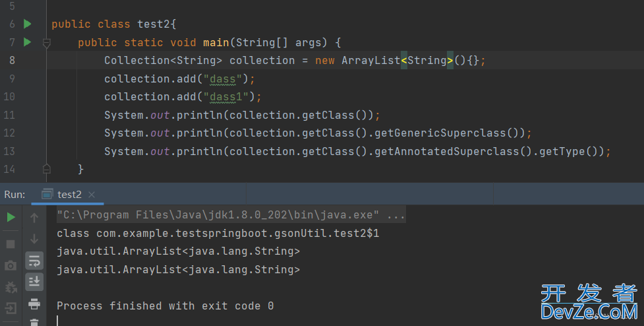Click the stop process icon

11,244
